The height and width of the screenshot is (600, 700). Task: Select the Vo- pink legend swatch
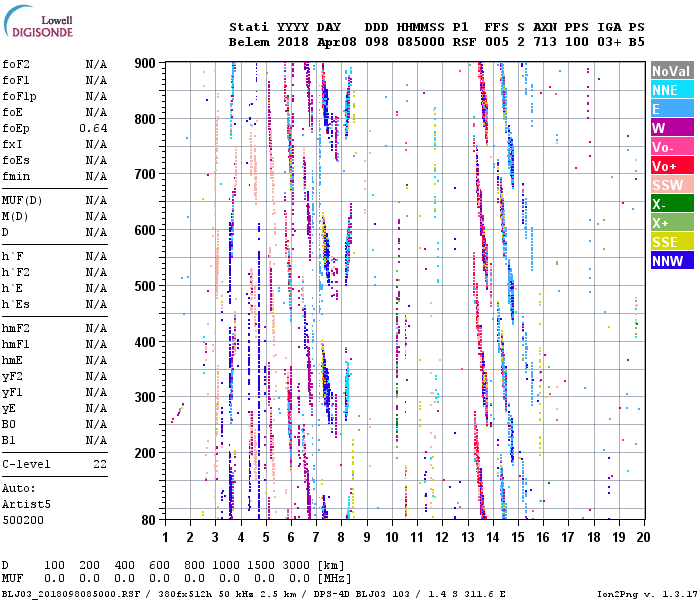[672, 146]
